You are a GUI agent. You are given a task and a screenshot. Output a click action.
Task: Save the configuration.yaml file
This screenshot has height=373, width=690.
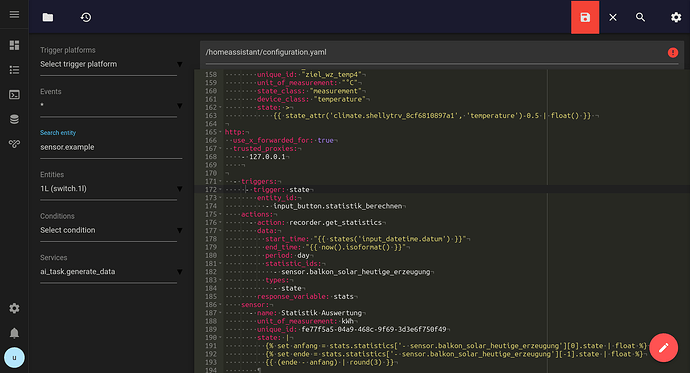(585, 17)
